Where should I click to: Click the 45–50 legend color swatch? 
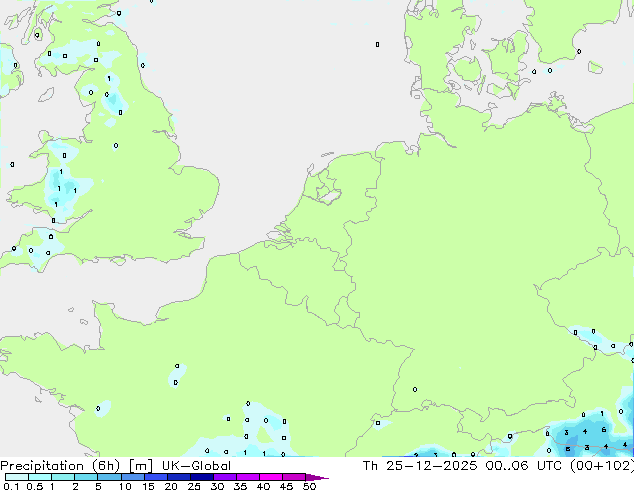(294, 477)
